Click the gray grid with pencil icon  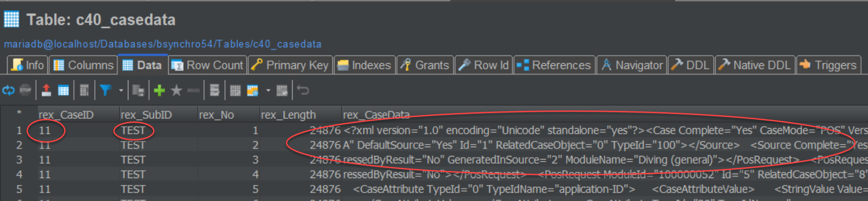click(x=235, y=91)
